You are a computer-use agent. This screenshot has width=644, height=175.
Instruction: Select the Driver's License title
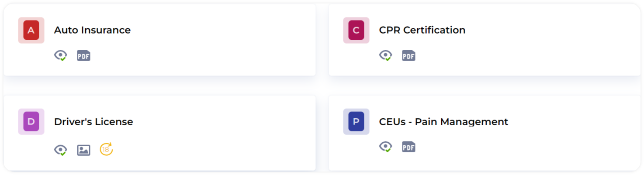tap(93, 122)
